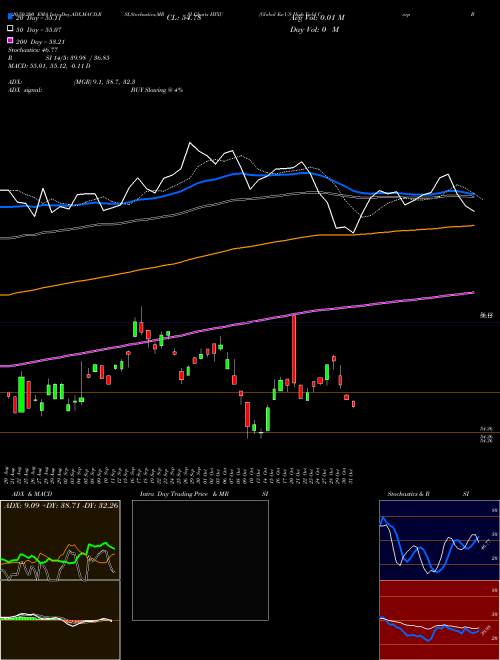The width and height of the screenshot is (500, 660).
Task: Click the 'Stochastics & R' panel title
Action: (x=408, y=494)
